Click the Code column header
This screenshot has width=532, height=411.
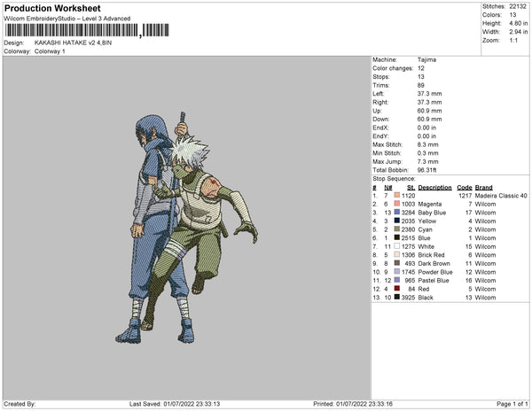(x=464, y=188)
